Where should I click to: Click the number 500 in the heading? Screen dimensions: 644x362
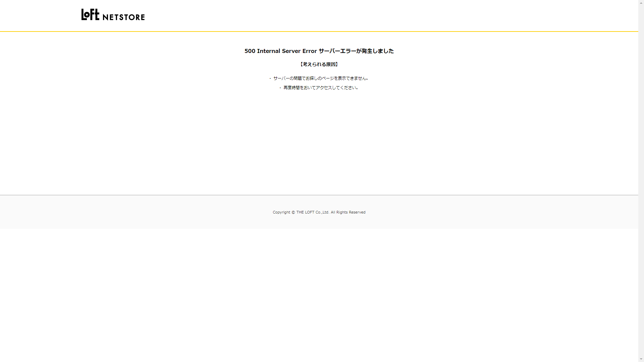pos(250,51)
